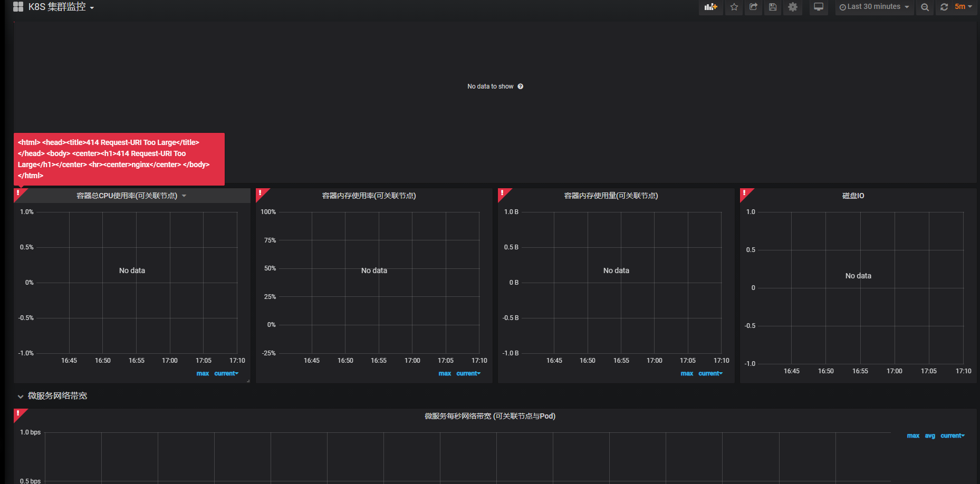Sort legend by max in the CPU panel

tap(203, 373)
